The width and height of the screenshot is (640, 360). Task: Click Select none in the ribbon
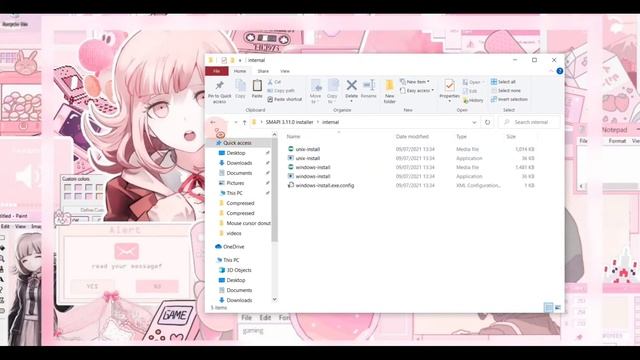tap(506, 91)
